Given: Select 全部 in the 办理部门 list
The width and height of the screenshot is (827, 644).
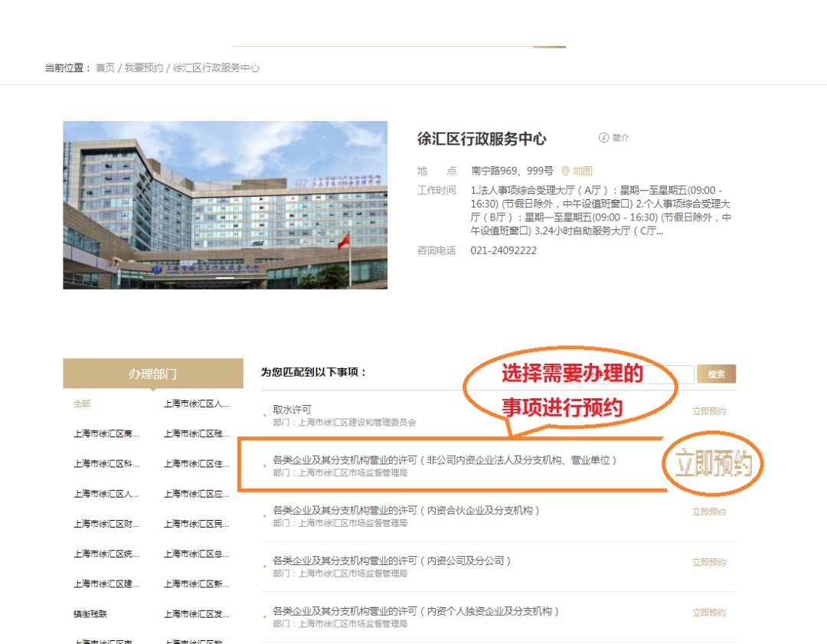Looking at the screenshot, I should [x=82, y=404].
